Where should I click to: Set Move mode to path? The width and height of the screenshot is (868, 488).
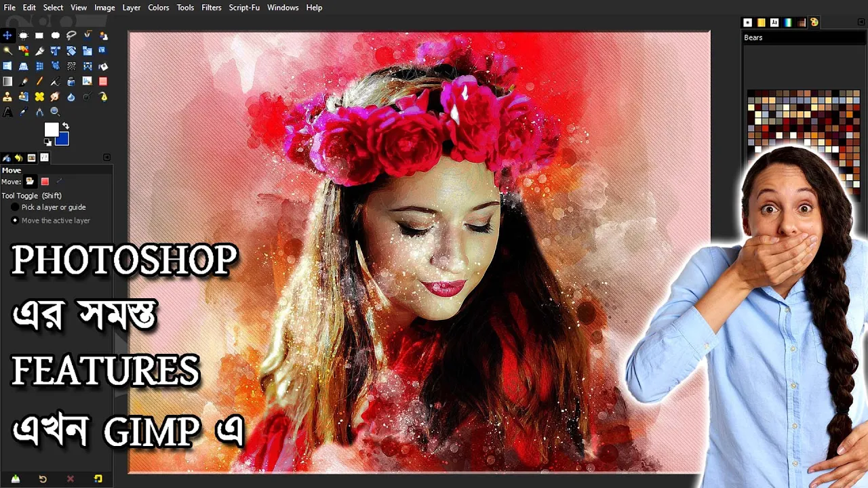[59, 181]
